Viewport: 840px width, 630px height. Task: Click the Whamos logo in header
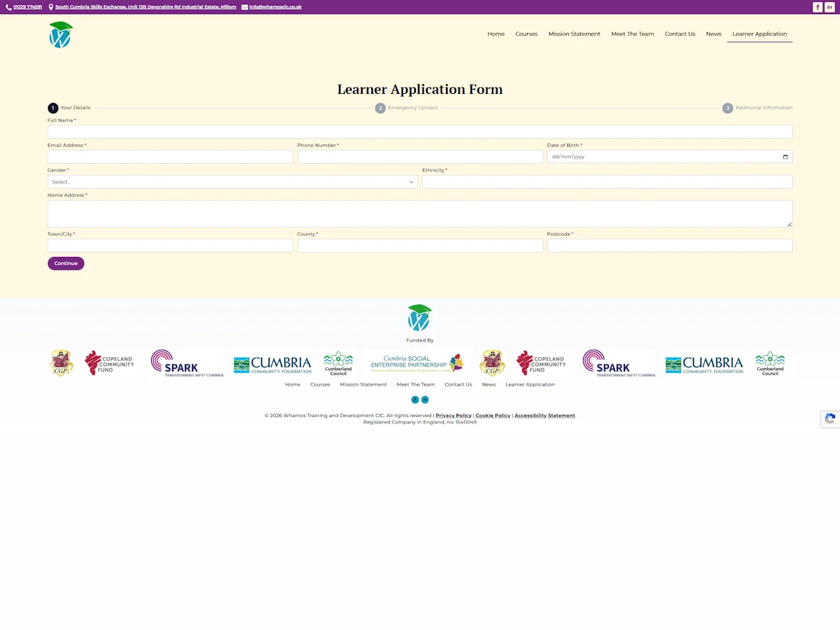(61, 35)
